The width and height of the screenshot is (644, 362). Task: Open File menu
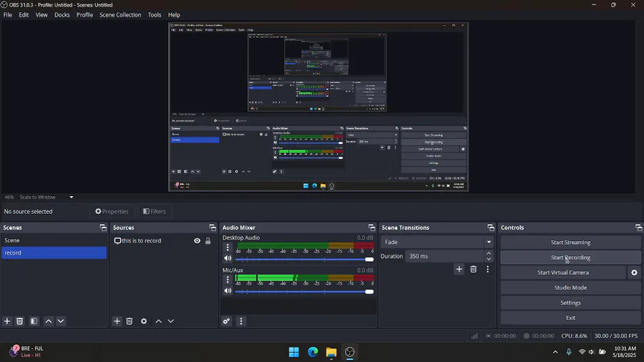point(8,15)
